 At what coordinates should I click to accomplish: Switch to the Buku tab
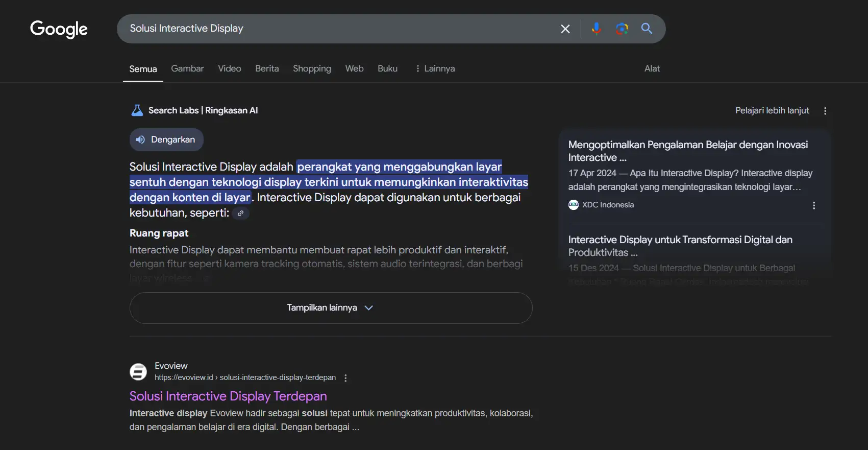pyautogui.click(x=387, y=68)
